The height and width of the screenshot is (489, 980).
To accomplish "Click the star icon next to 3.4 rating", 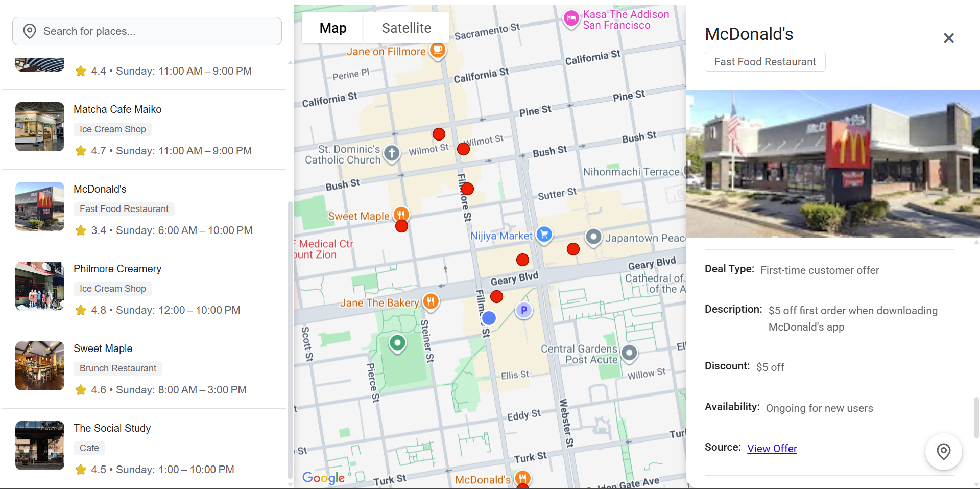I will (81, 230).
